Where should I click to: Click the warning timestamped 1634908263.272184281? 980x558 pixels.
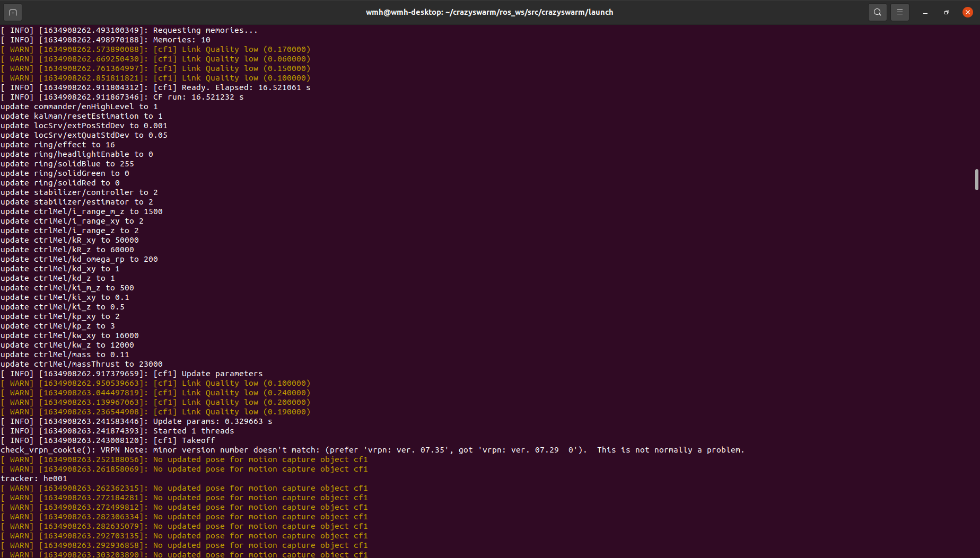(184, 498)
